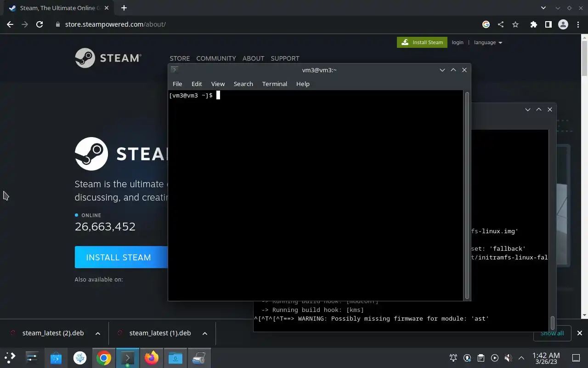Open the ABOUT page link

coord(253,58)
